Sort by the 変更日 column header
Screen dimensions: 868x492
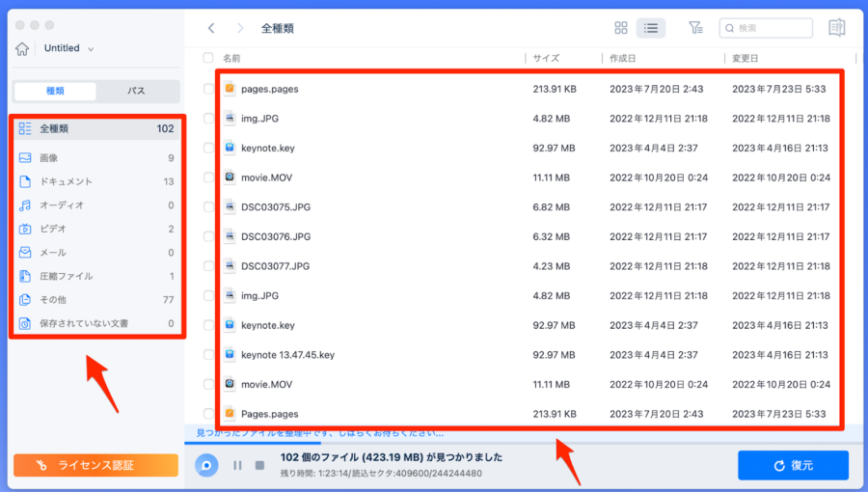point(746,58)
